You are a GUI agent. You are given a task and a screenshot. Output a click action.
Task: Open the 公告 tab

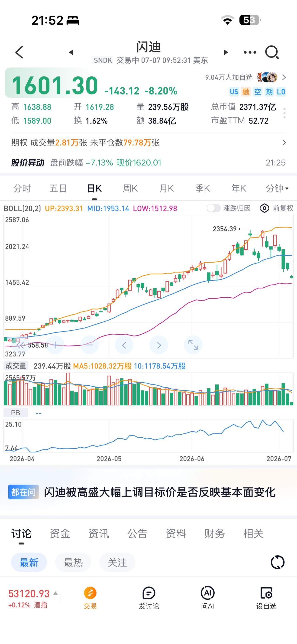click(137, 533)
